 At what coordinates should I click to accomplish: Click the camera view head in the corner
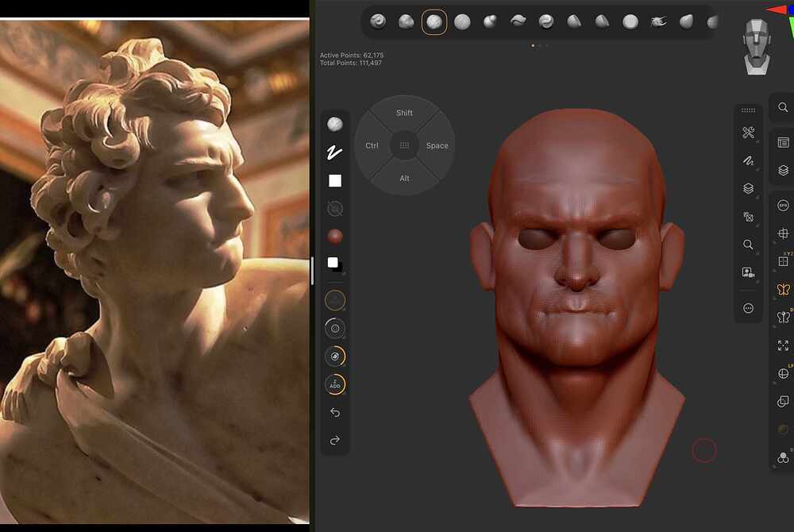757,47
